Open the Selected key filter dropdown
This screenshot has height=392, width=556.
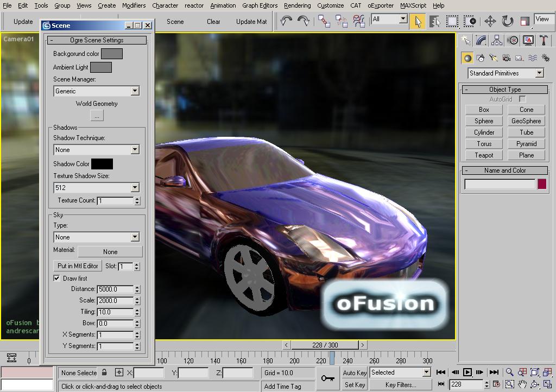(x=400, y=372)
